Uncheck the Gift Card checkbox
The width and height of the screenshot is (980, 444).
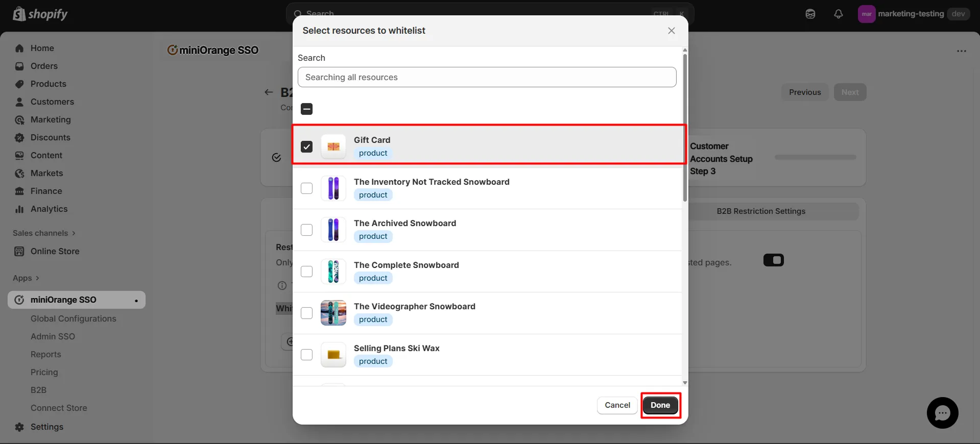[306, 146]
